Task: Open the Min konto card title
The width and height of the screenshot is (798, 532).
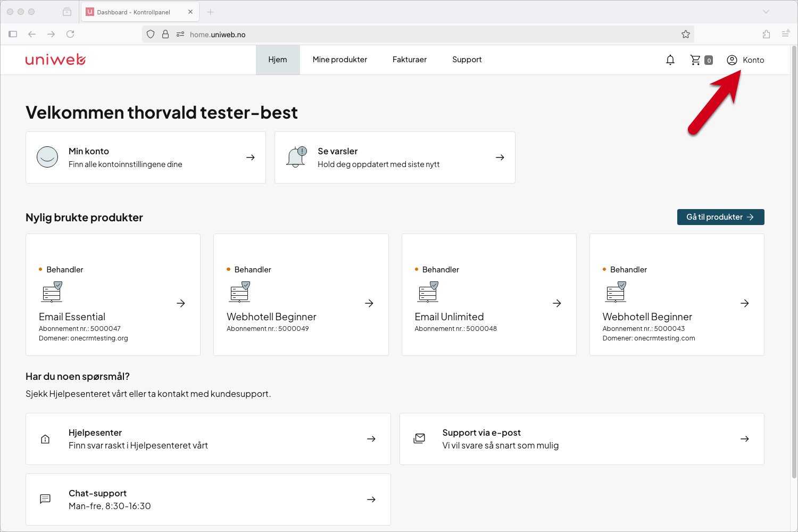Action: (x=89, y=151)
